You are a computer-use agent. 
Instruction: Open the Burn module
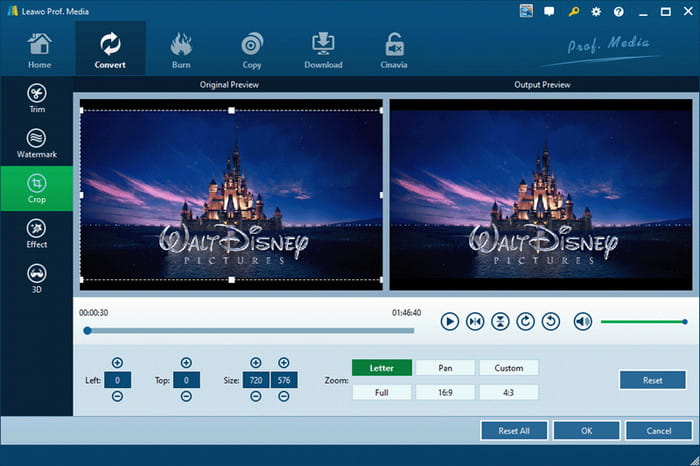click(x=181, y=50)
